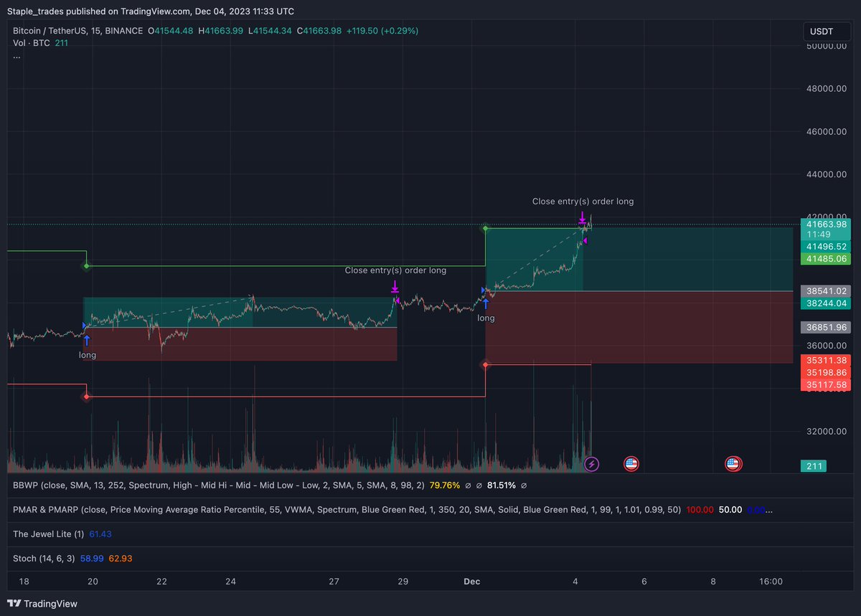
Task: Click the 50000.00 price axis tick
Action: click(827, 46)
